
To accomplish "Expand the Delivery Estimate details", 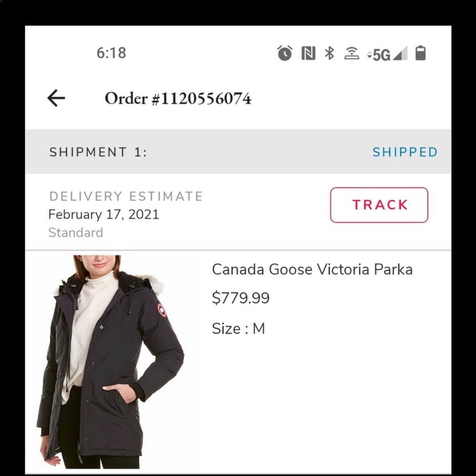I will pos(126,196).
